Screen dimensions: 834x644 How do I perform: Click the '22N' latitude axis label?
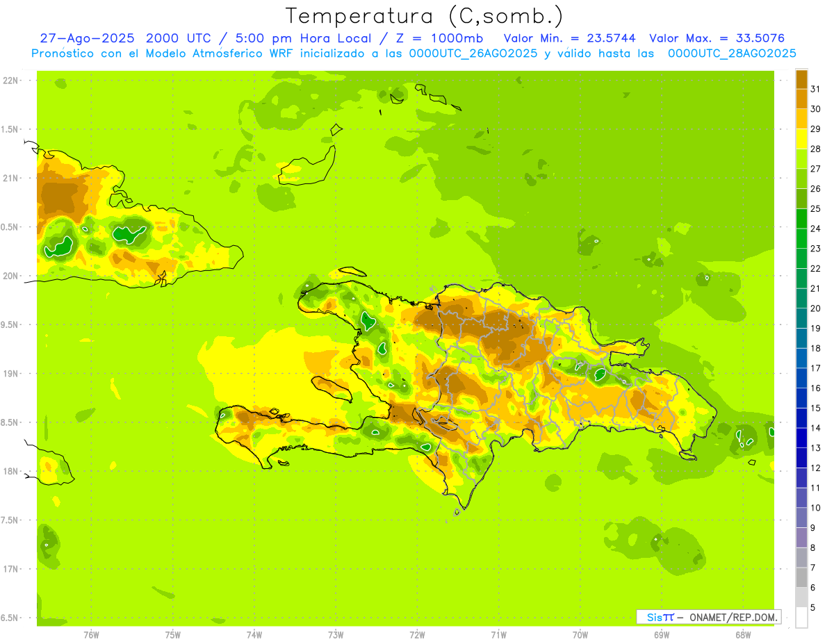[x=11, y=81]
